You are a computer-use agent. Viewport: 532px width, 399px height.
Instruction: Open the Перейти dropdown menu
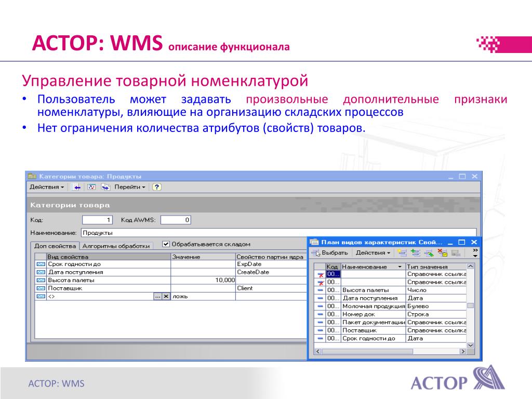coord(129,187)
